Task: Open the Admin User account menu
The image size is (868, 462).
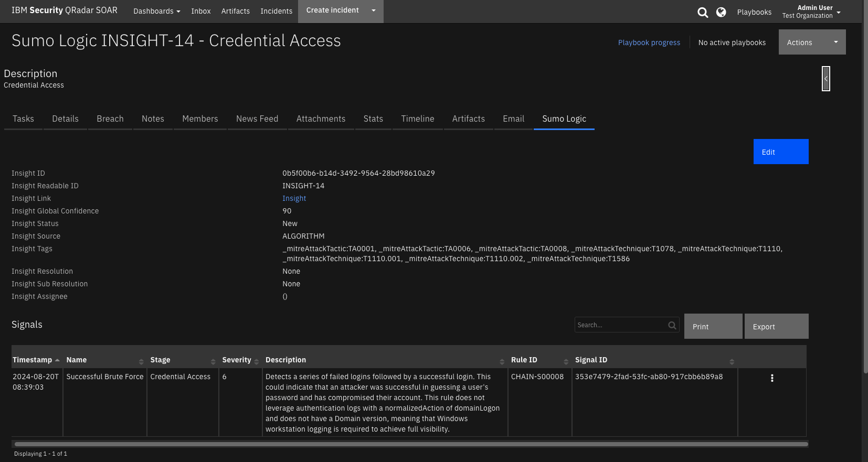Action: (811, 12)
